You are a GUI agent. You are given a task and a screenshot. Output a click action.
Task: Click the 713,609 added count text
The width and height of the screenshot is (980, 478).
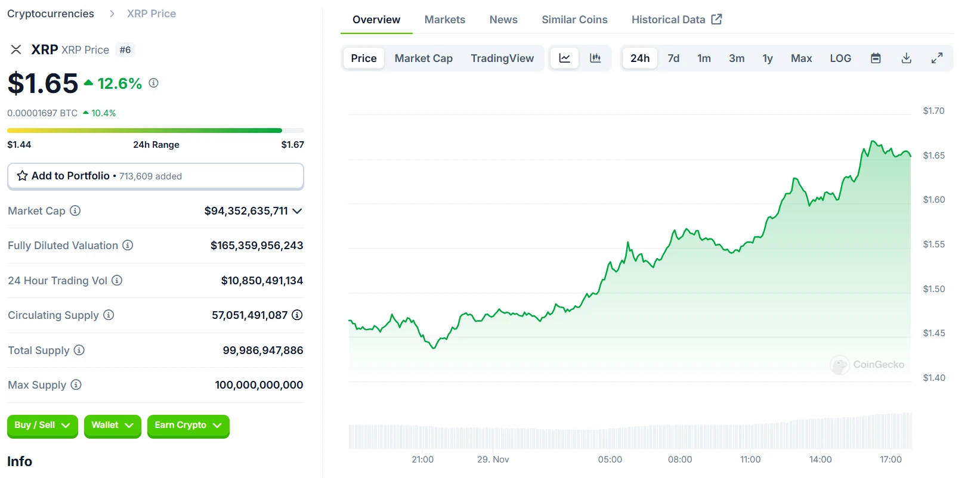click(x=150, y=176)
